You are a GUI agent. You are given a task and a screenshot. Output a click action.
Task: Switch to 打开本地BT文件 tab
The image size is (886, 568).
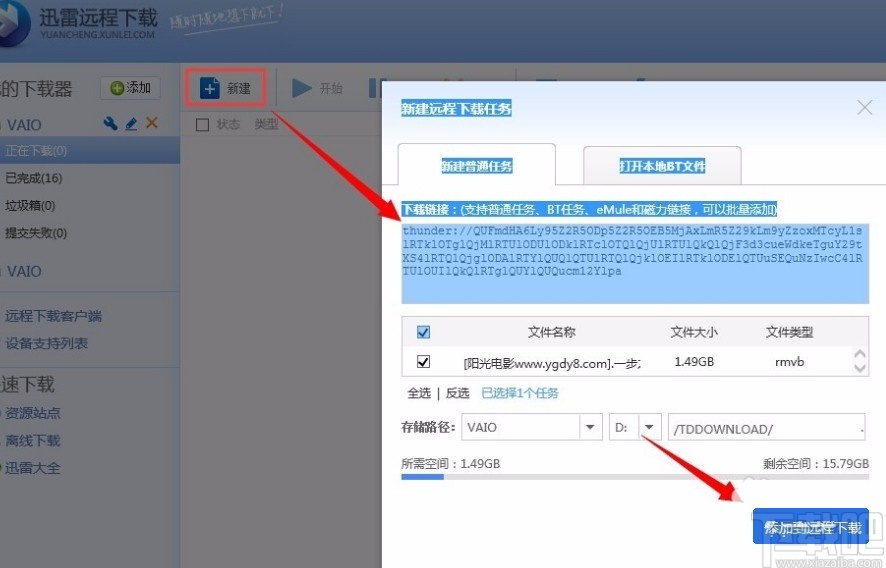(x=662, y=166)
